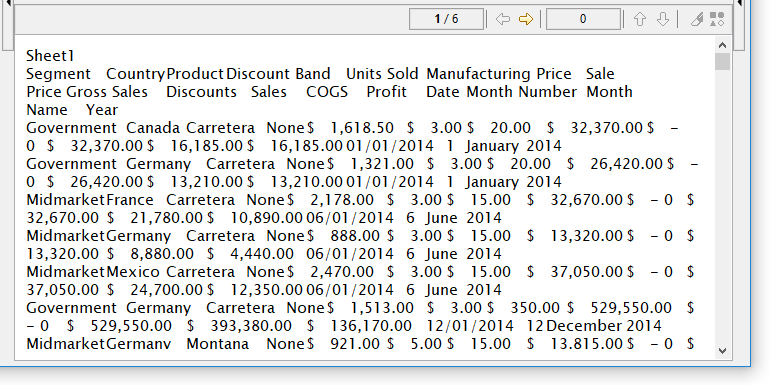Click the value '10,890.00'
770x385 pixels.
click(266, 218)
